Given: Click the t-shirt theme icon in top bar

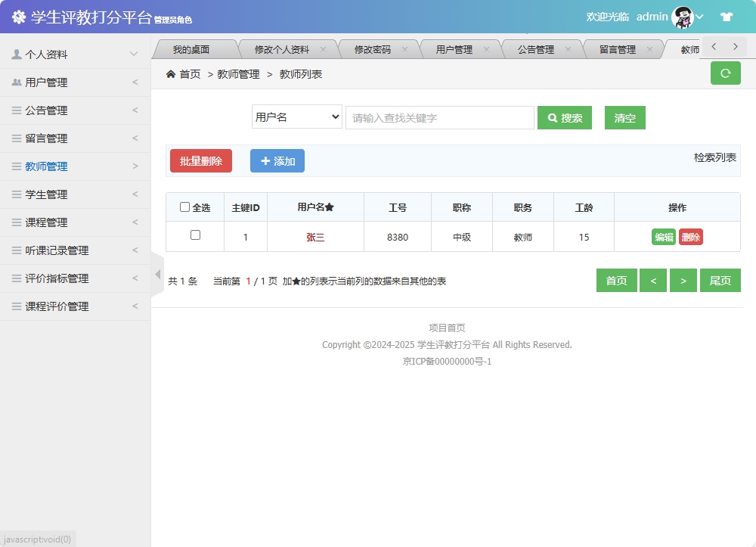Looking at the screenshot, I should 727,16.
